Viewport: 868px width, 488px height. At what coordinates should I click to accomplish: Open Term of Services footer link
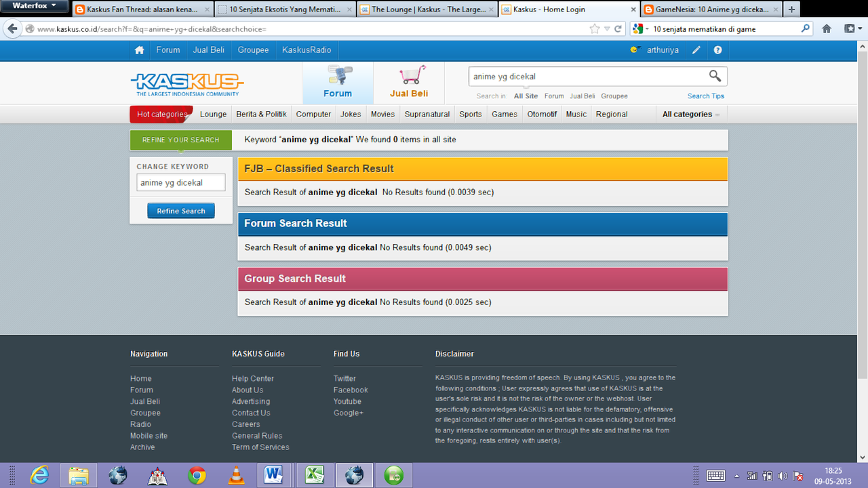pos(260,447)
